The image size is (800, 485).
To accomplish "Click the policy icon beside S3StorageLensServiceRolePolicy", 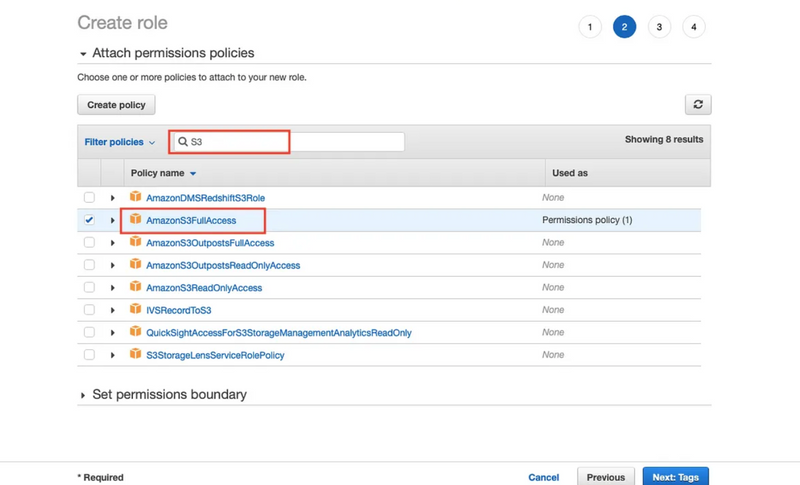I will coord(135,355).
